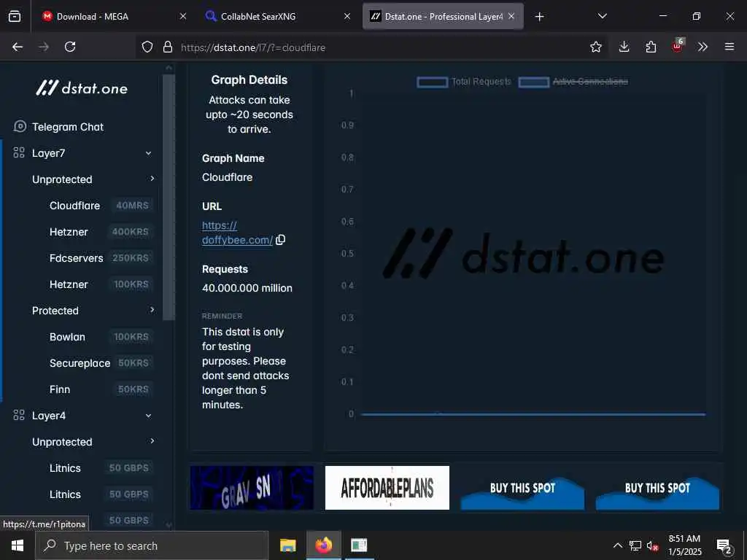Click the Layer7 grid icon
The width and height of the screenshot is (747, 560).
click(19, 153)
